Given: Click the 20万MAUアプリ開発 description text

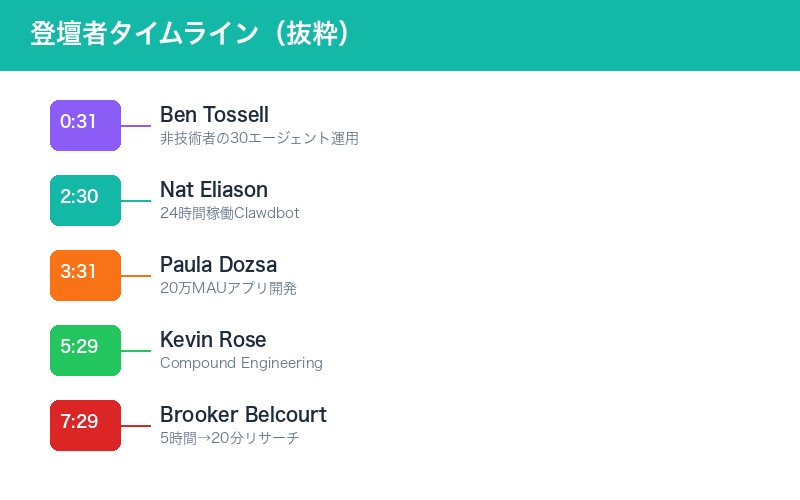Looking at the screenshot, I should (x=228, y=288).
